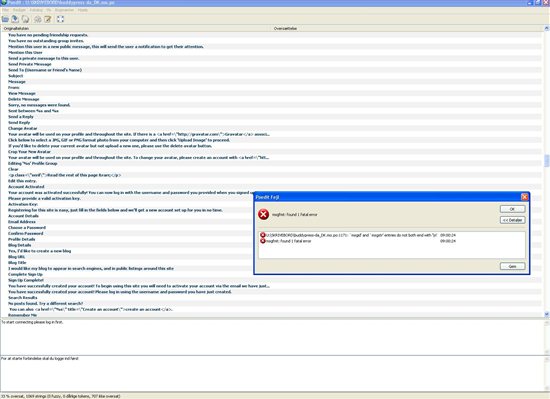Switch to fullscreen mode icon
Screen dimensions: 550x399
point(60,19)
